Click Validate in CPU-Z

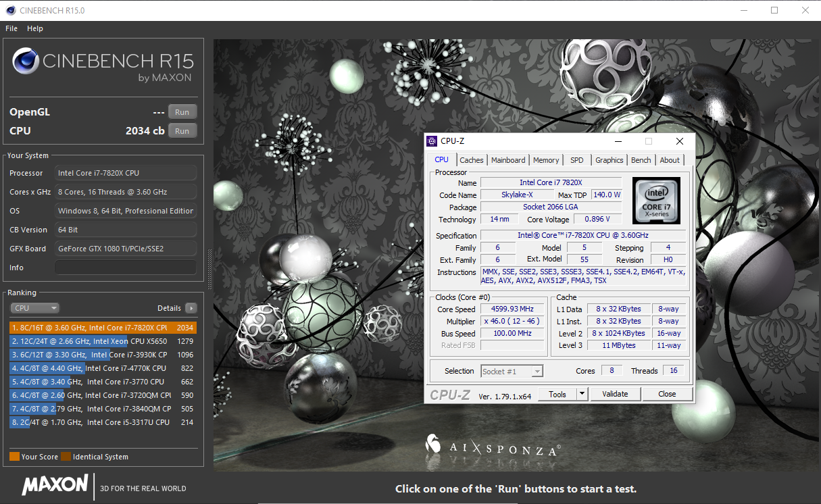click(x=615, y=394)
